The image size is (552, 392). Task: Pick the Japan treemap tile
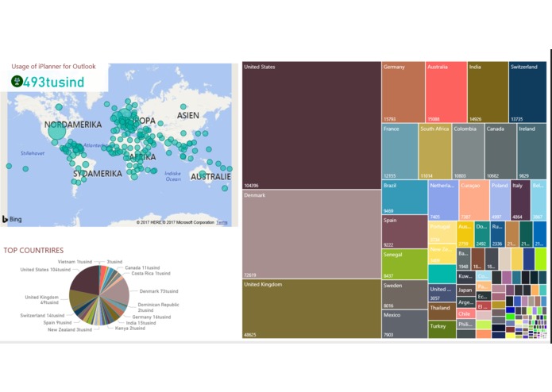pos(465,290)
